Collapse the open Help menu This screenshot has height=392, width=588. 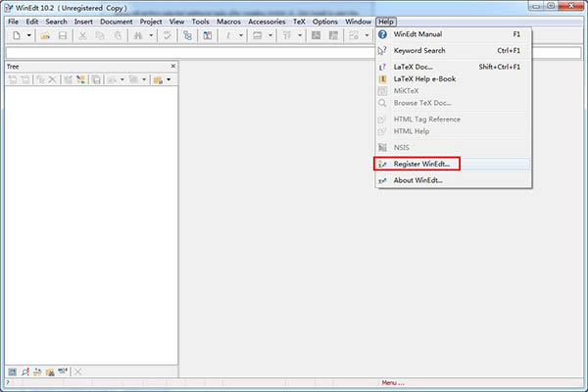click(x=386, y=22)
